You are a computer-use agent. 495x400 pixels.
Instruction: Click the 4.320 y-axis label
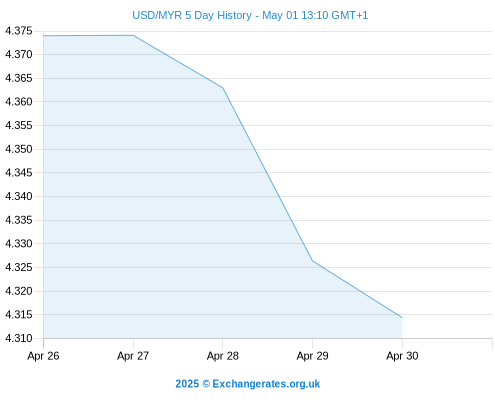[19, 291]
